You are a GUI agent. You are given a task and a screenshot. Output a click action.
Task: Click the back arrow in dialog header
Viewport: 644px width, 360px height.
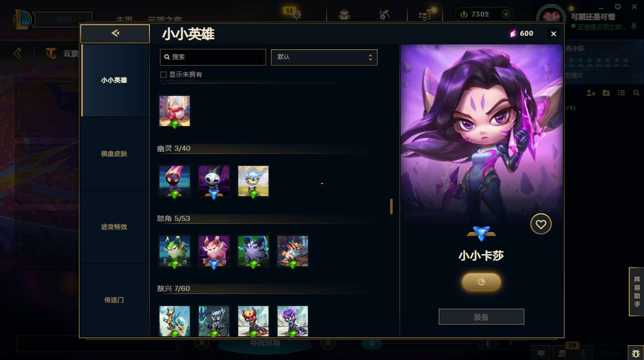point(115,33)
